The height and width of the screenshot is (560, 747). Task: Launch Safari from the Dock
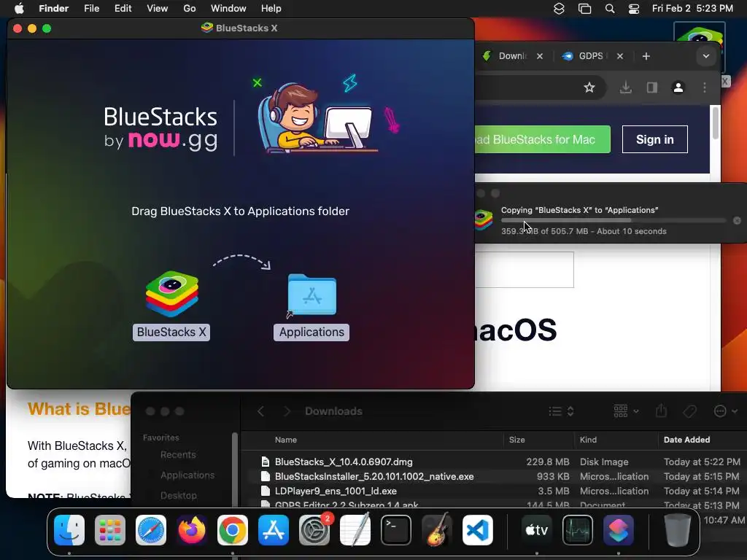151,530
